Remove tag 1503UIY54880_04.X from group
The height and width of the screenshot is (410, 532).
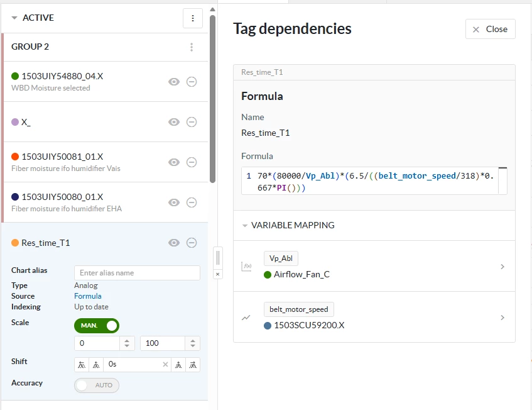192,82
